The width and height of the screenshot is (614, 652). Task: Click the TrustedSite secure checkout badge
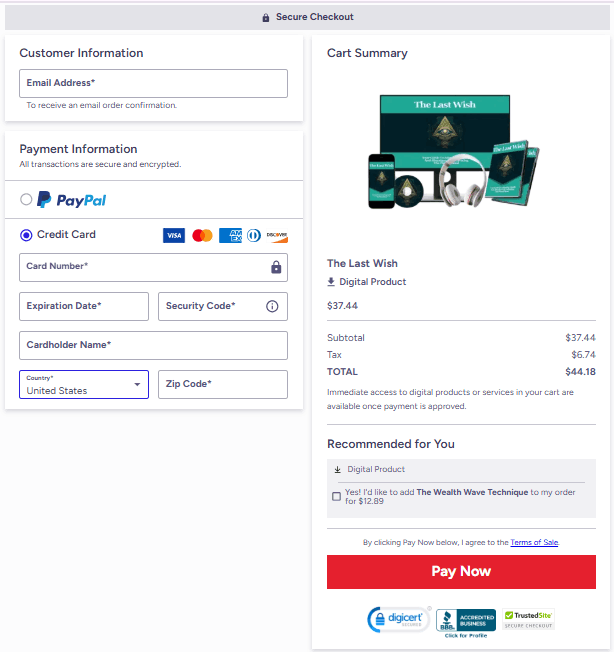(x=529, y=620)
